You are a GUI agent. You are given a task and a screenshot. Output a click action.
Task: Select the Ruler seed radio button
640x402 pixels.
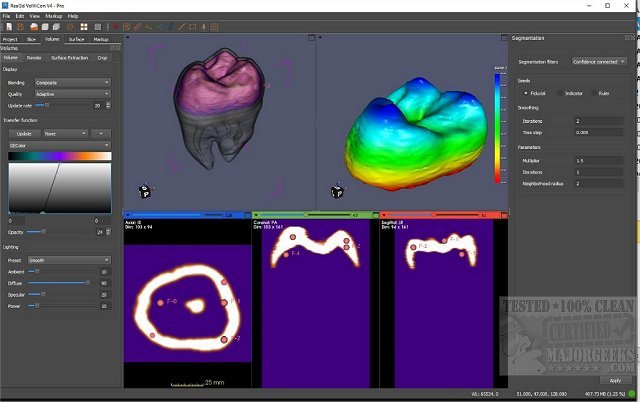(594, 93)
